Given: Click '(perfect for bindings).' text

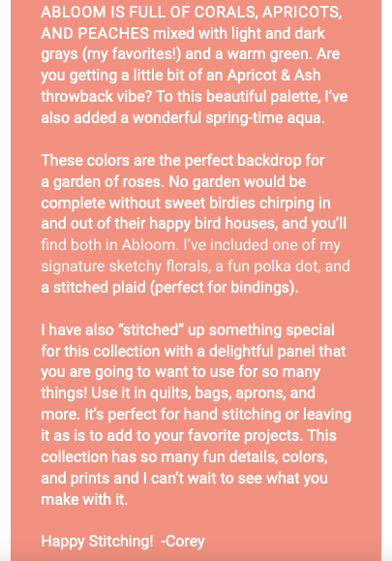Looking at the screenshot, I should (224, 288).
